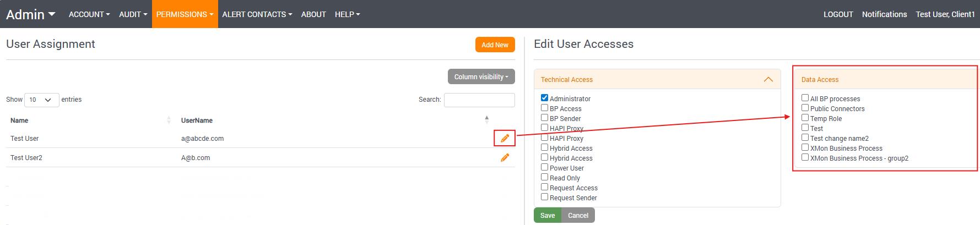Viewport: 980px width, 225px height.
Task: Open the Show entries count dropdown
Action: point(41,100)
